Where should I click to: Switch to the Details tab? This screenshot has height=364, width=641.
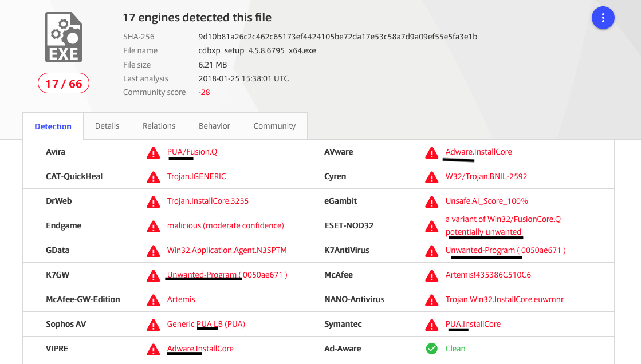pyautogui.click(x=107, y=126)
